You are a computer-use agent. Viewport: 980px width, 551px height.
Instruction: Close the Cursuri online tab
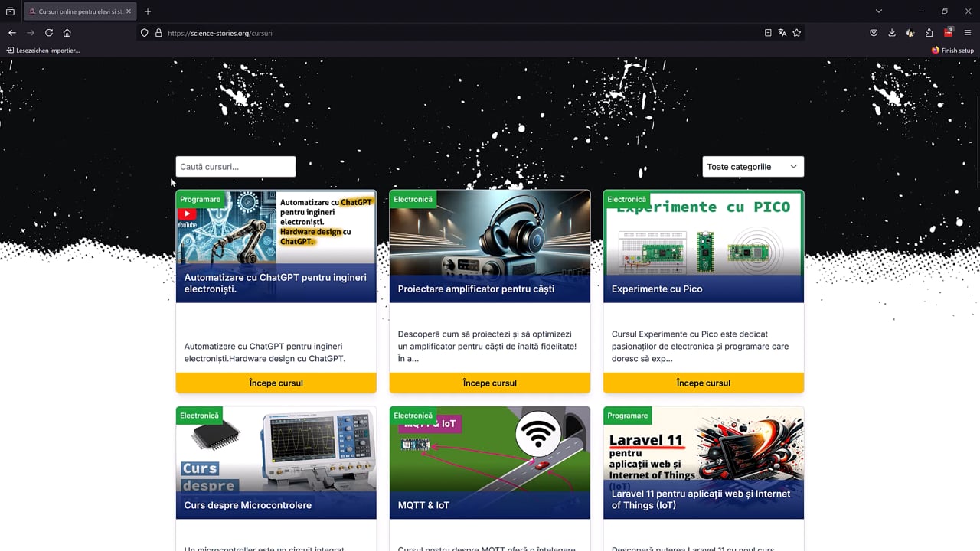point(129,11)
